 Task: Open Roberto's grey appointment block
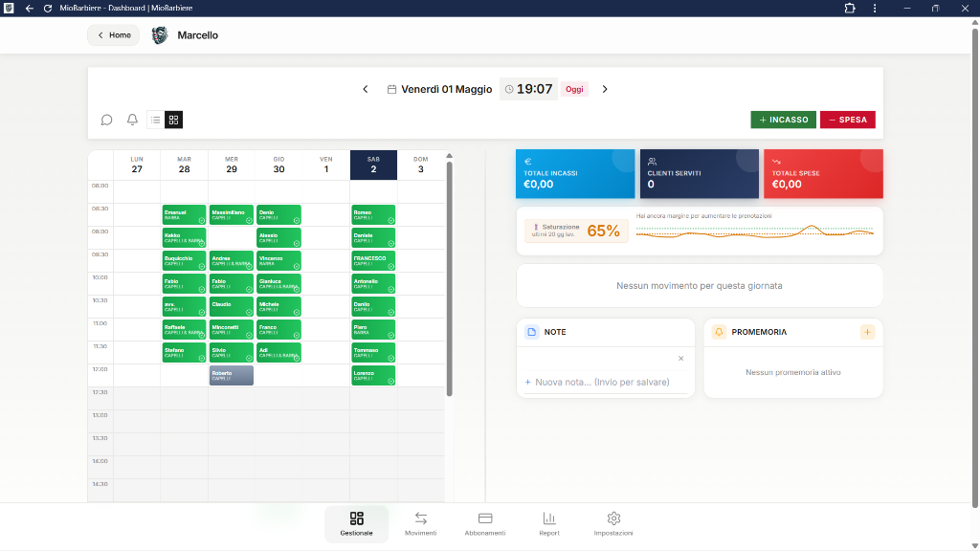(232, 375)
